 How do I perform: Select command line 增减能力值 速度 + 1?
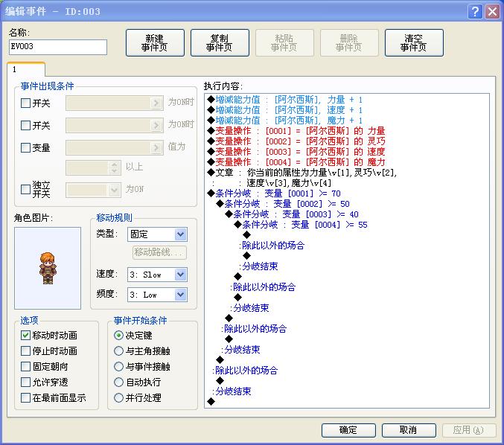[285, 110]
